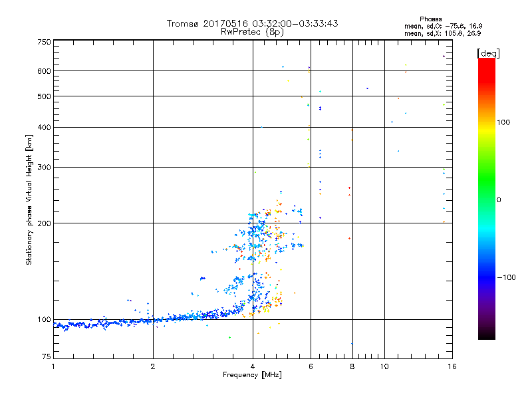The image size is (532, 399).
Task: Click the x-axis tick label '6'
Action: (311, 366)
